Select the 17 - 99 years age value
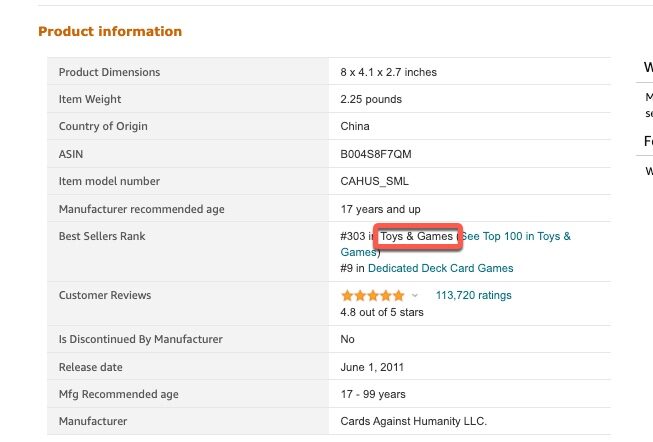 coord(373,394)
